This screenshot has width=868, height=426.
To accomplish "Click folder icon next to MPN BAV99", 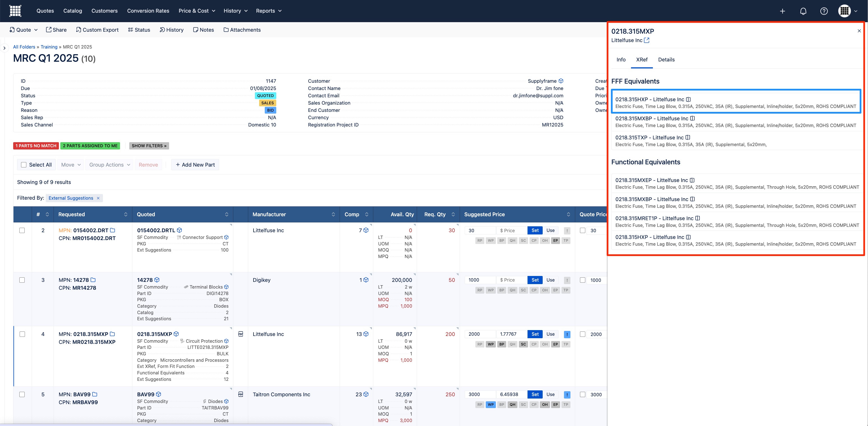I will click(95, 394).
